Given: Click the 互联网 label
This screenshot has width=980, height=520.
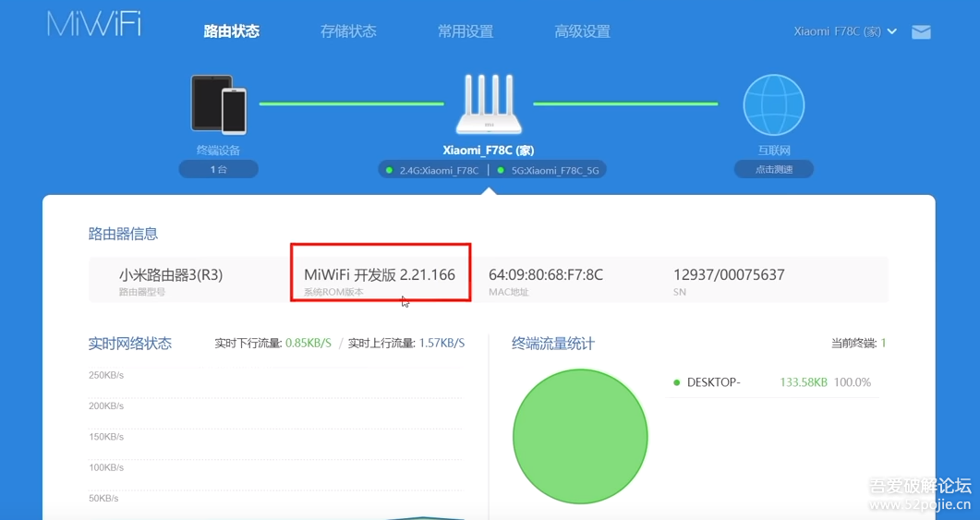Looking at the screenshot, I should (774, 151).
